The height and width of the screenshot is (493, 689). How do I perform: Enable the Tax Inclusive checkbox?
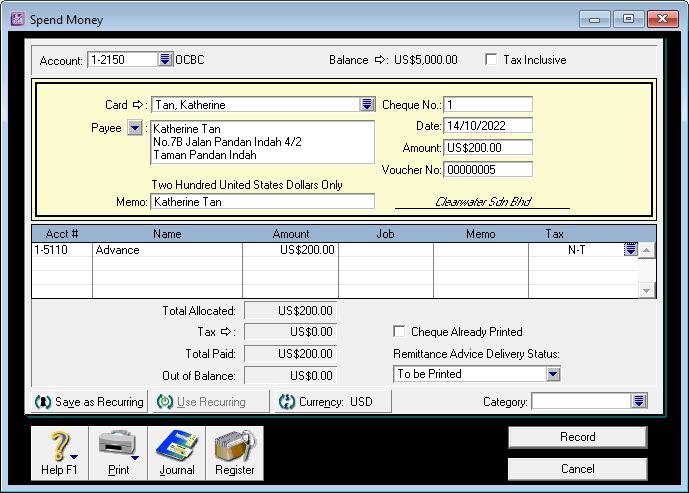(491, 60)
